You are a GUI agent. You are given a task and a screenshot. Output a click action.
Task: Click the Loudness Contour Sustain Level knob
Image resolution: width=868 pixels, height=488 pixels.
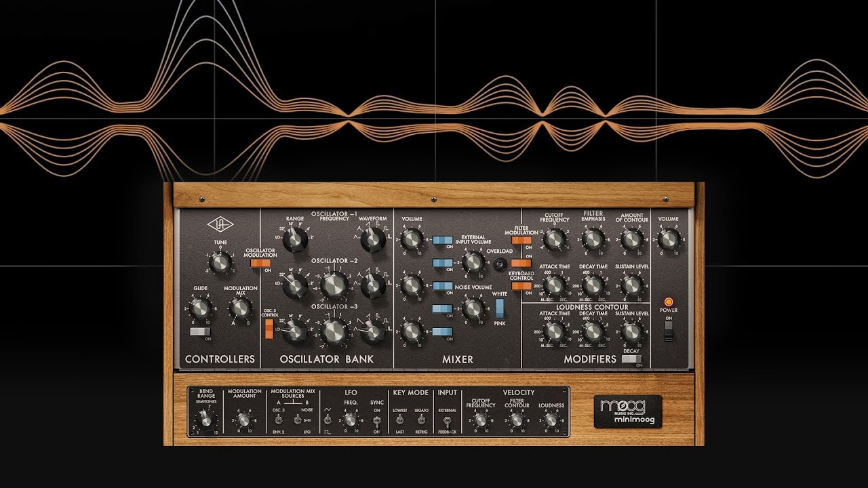(x=632, y=332)
